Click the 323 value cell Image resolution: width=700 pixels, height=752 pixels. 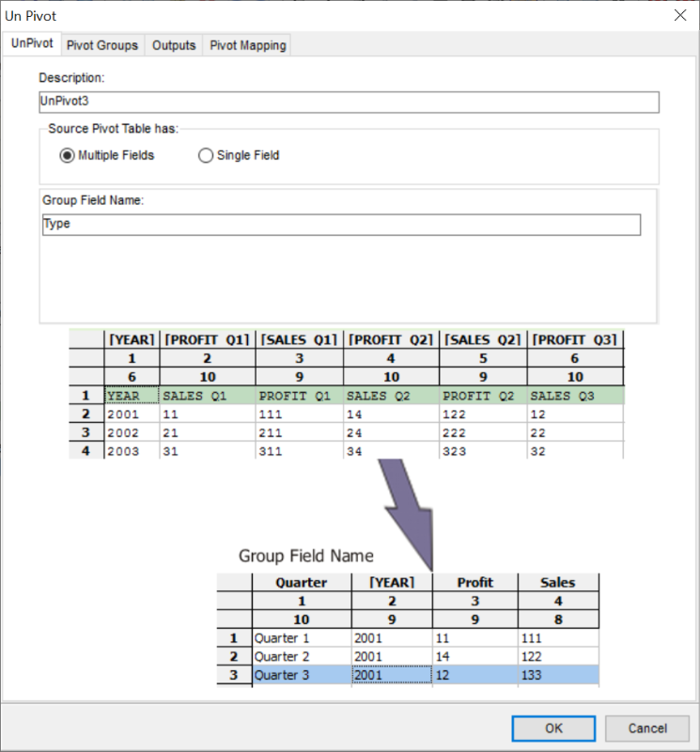483,451
